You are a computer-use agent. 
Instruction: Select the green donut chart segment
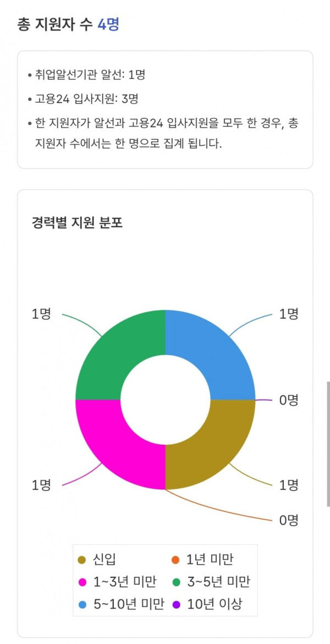pos(117,353)
